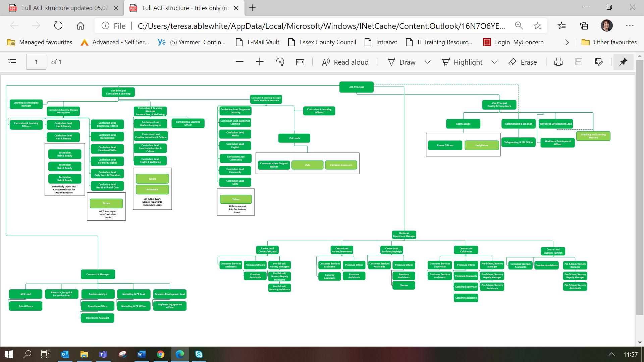Click the fit to width icon
Image resolution: width=644 pixels, height=362 pixels.
[300, 62]
